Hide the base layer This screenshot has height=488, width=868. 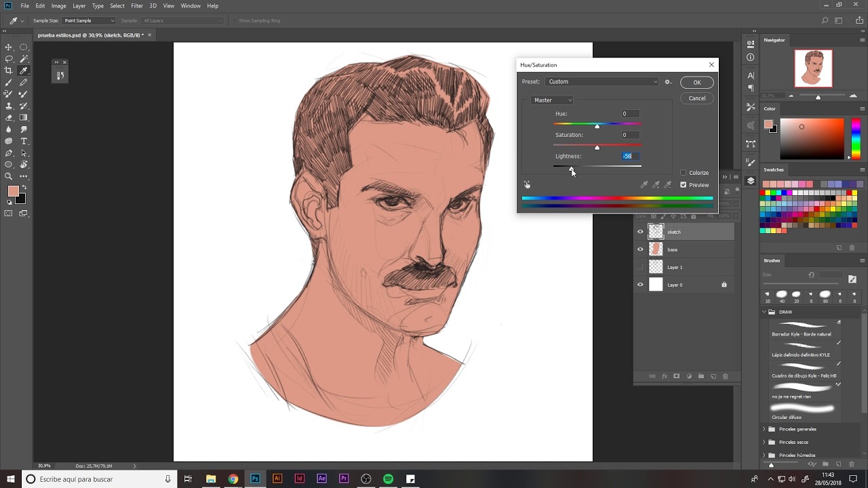tap(640, 249)
